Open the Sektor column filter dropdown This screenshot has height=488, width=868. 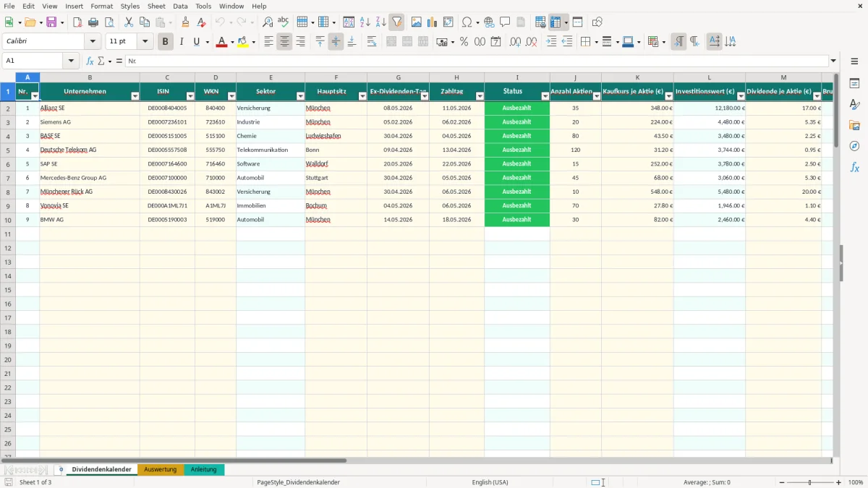pyautogui.click(x=299, y=95)
